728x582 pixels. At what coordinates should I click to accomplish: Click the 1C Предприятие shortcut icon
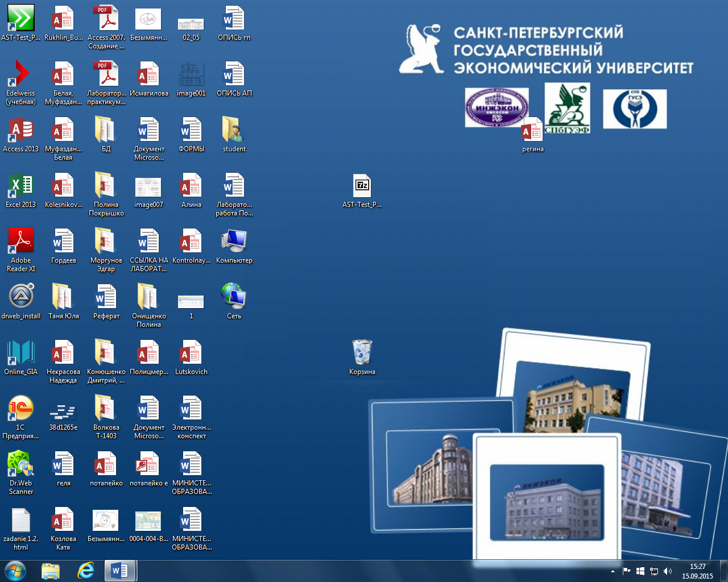tap(21, 409)
